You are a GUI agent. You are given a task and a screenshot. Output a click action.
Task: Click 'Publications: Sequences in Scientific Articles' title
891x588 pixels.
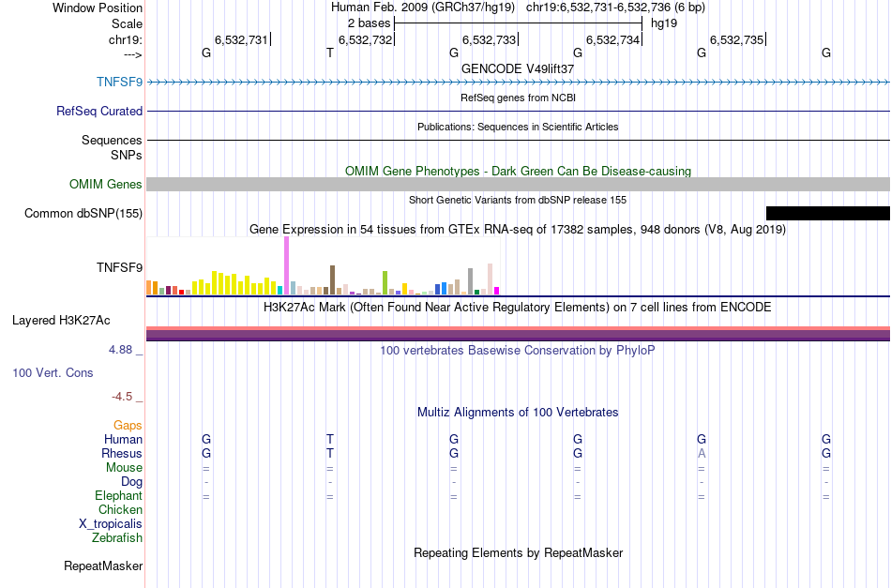(x=518, y=127)
